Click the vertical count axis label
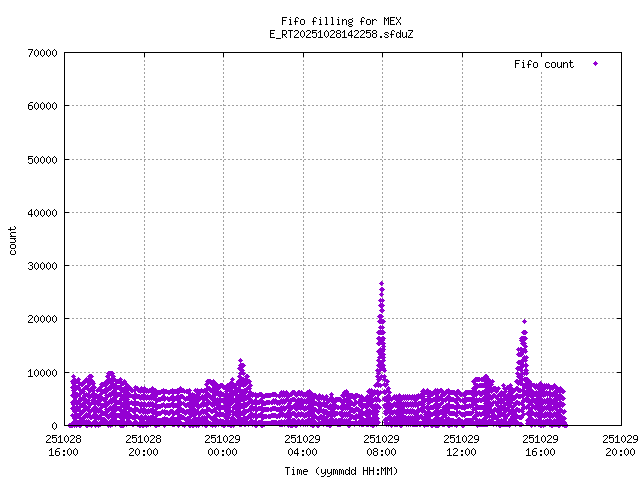 (13, 240)
